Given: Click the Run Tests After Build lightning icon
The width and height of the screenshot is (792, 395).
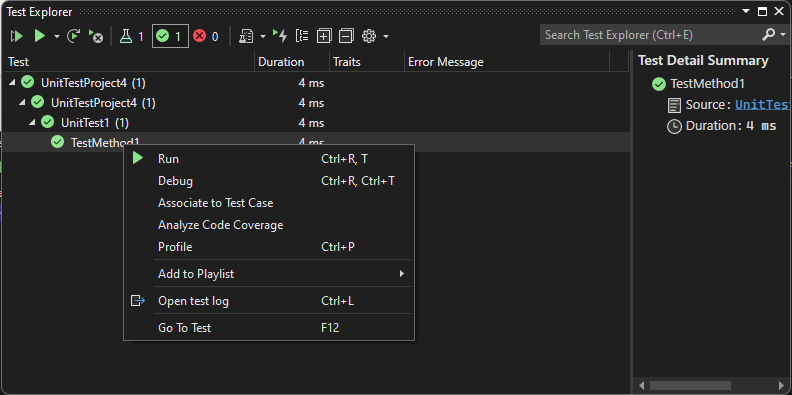Looking at the screenshot, I should 279,36.
